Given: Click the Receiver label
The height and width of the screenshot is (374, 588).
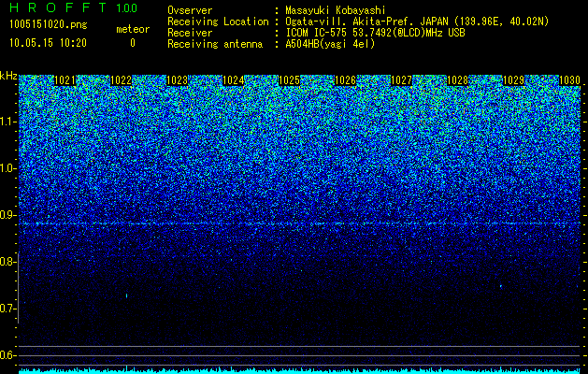Looking at the screenshot, I should click(x=190, y=33).
